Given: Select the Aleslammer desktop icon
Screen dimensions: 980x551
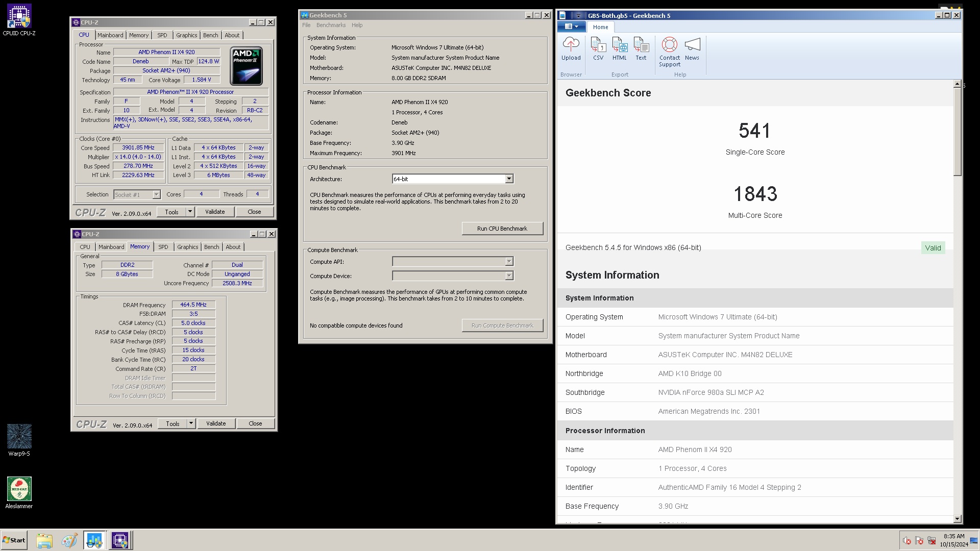Looking at the screenshot, I should 19,493.
